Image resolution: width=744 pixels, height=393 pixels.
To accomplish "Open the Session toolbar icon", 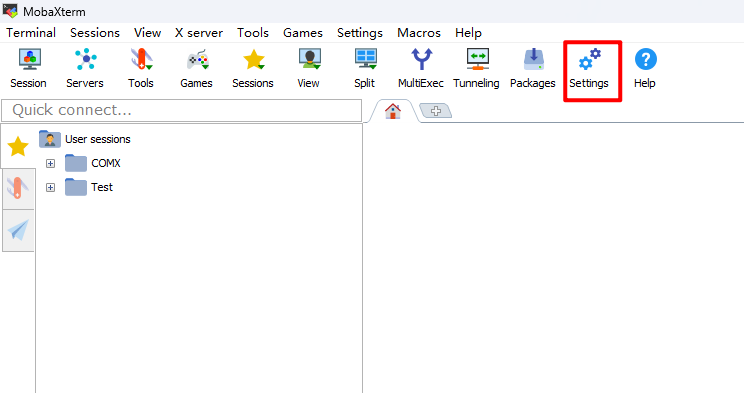I will click(x=28, y=69).
